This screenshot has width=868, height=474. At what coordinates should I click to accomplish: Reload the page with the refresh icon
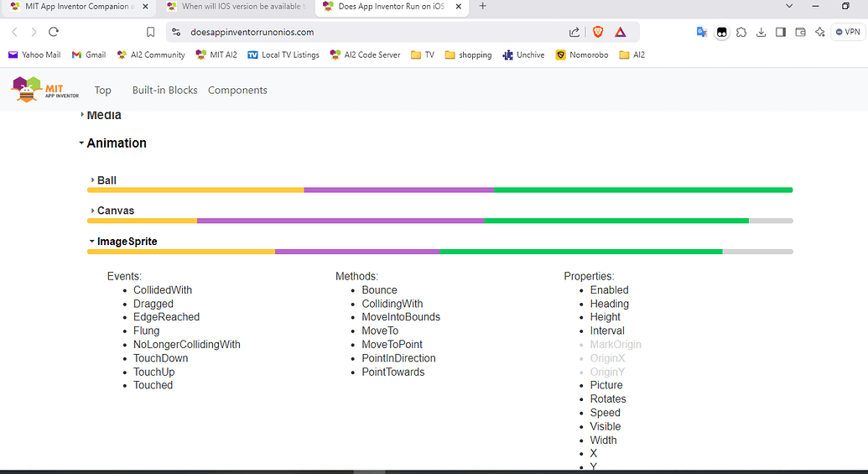[54, 32]
